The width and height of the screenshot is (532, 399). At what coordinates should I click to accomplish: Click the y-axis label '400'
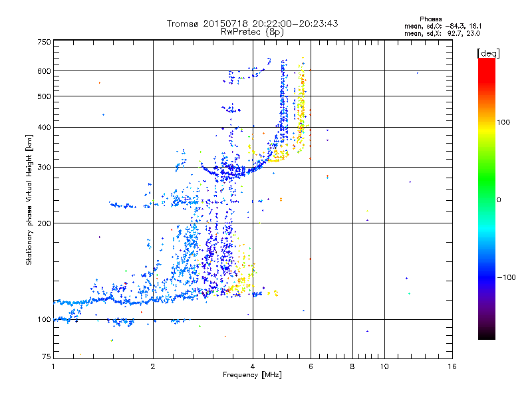click(44, 128)
